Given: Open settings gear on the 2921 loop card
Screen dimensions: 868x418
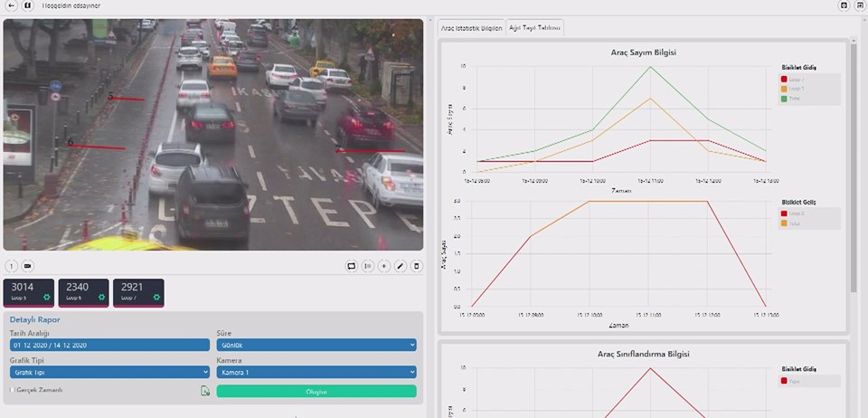Looking at the screenshot, I should (156, 298).
